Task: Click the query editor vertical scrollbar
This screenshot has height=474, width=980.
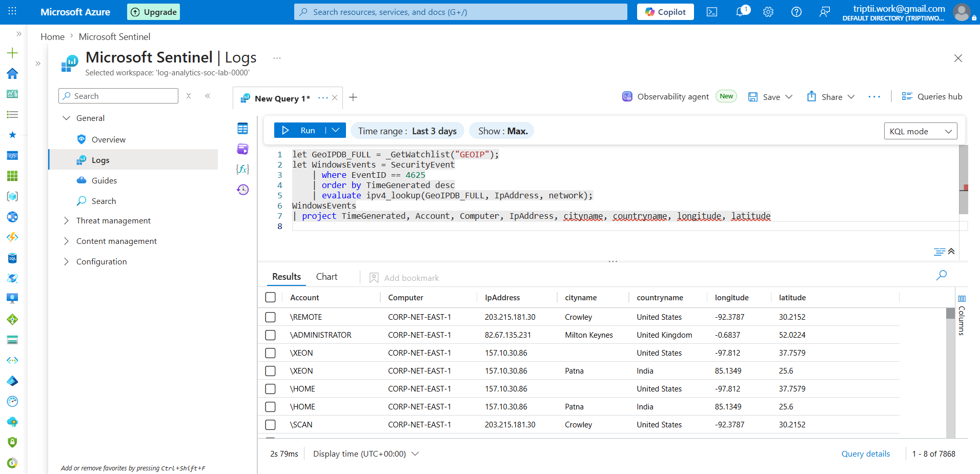Action: 963,179
